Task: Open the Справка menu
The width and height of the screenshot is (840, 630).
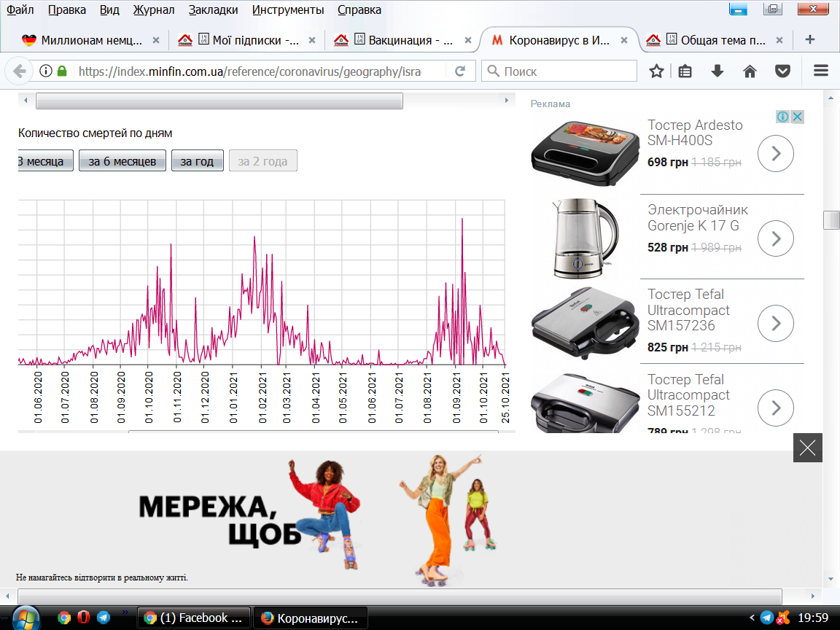Action: [359, 9]
